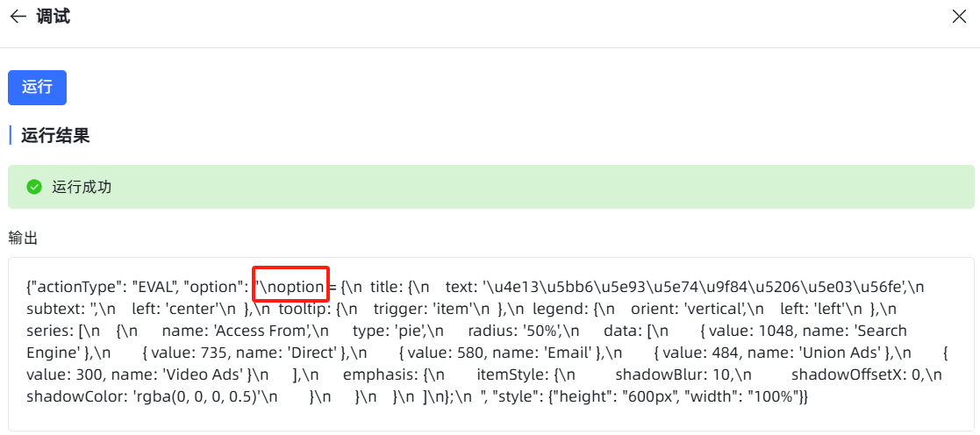Click the 调试 panel title

54,17
